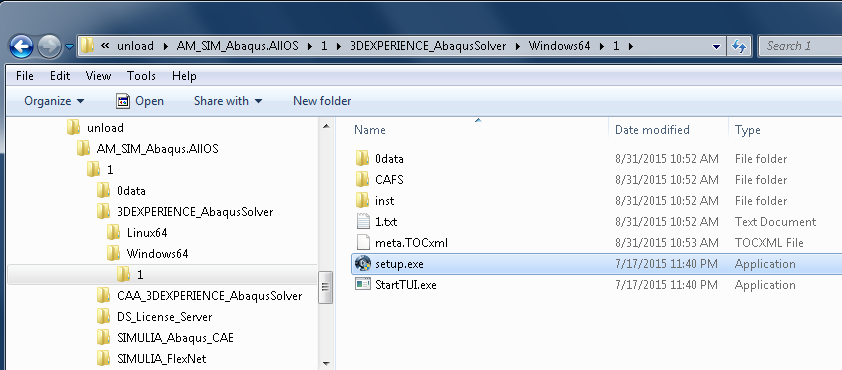
Task: Click the Open toolbar button
Action: 140,101
